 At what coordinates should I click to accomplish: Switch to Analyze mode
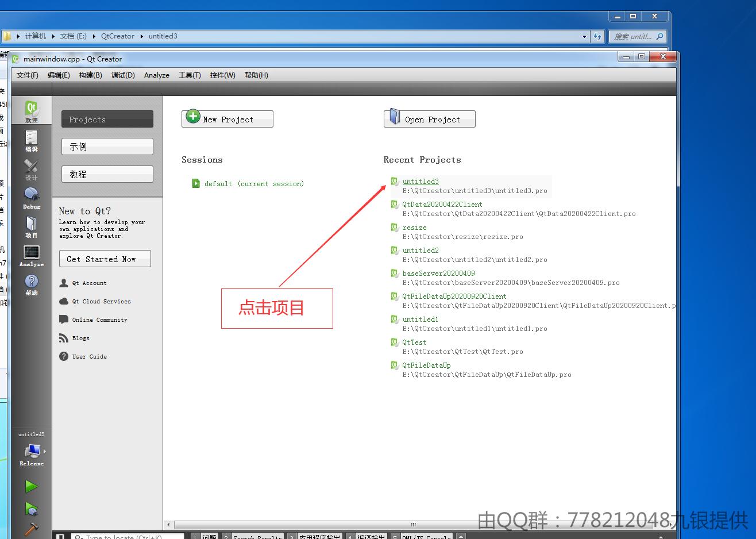(32, 256)
